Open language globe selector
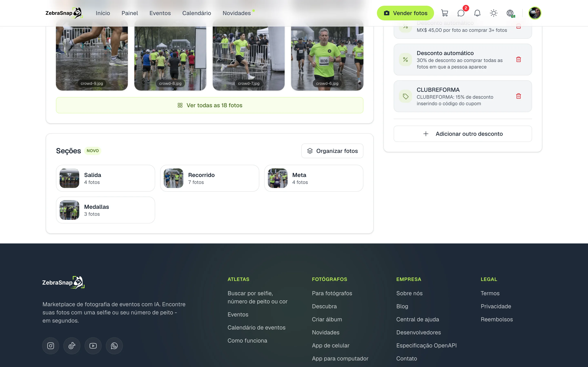 pyautogui.click(x=510, y=13)
